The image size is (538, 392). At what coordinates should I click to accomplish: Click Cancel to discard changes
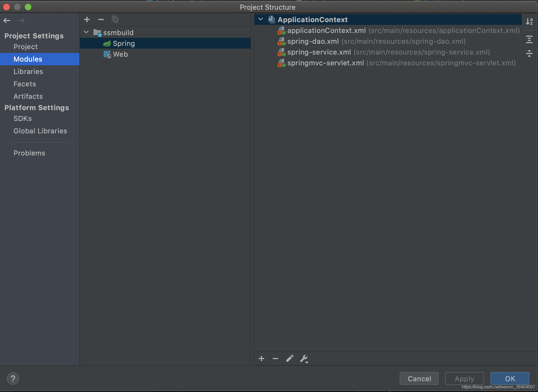pos(419,379)
